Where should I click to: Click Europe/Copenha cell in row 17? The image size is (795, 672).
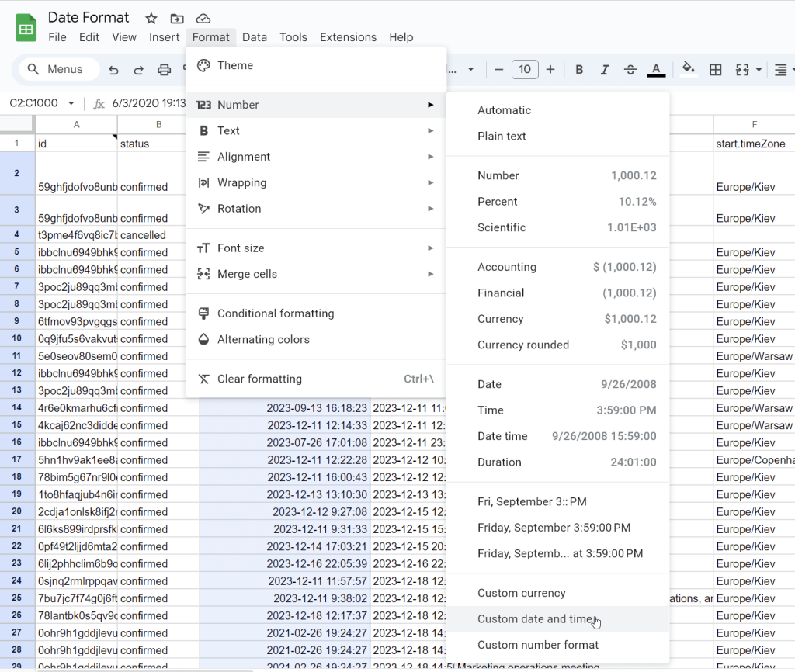click(x=754, y=459)
